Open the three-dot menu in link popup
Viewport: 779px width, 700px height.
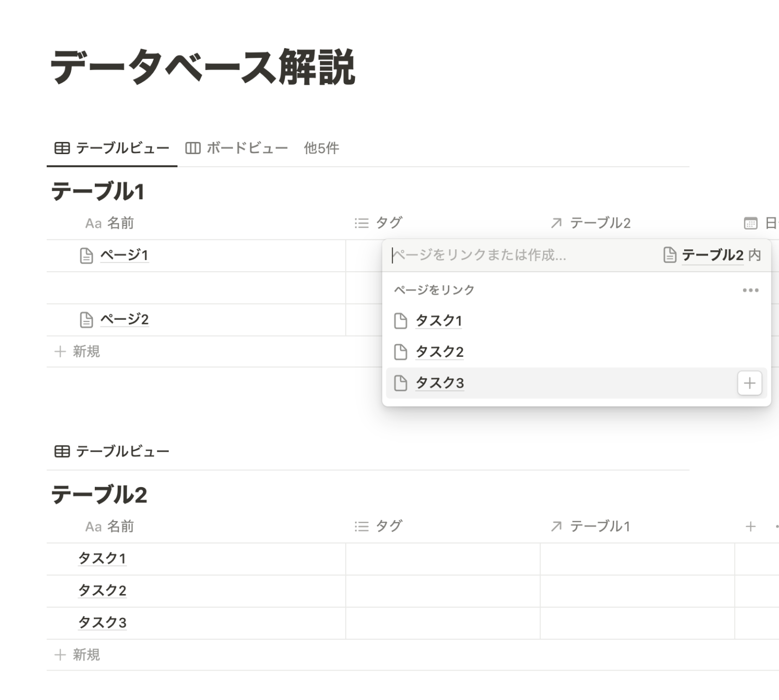click(x=750, y=290)
